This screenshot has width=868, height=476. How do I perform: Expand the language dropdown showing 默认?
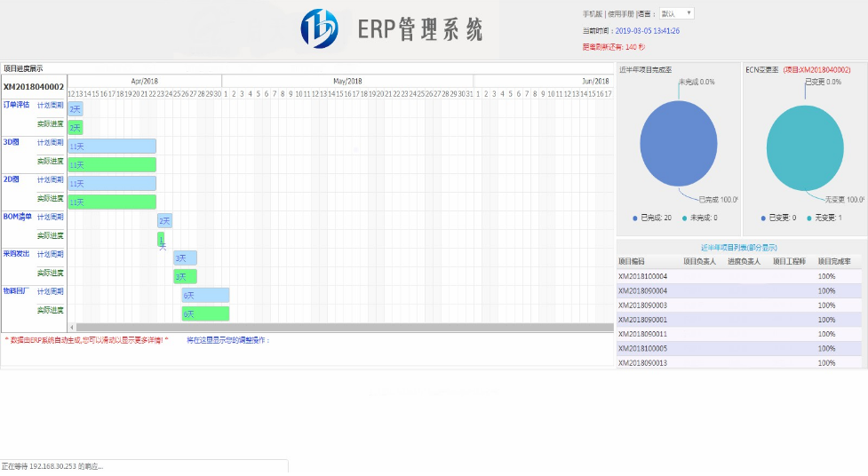[676, 14]
